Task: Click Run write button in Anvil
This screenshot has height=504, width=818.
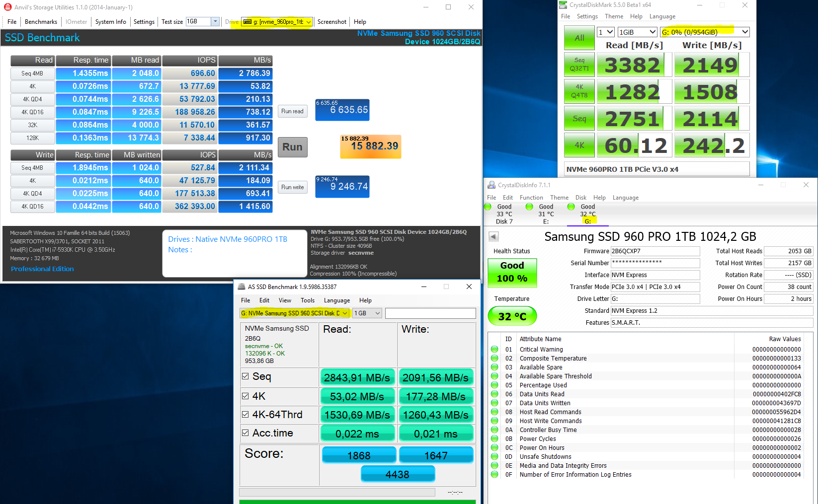Action: tap(292, 187)
